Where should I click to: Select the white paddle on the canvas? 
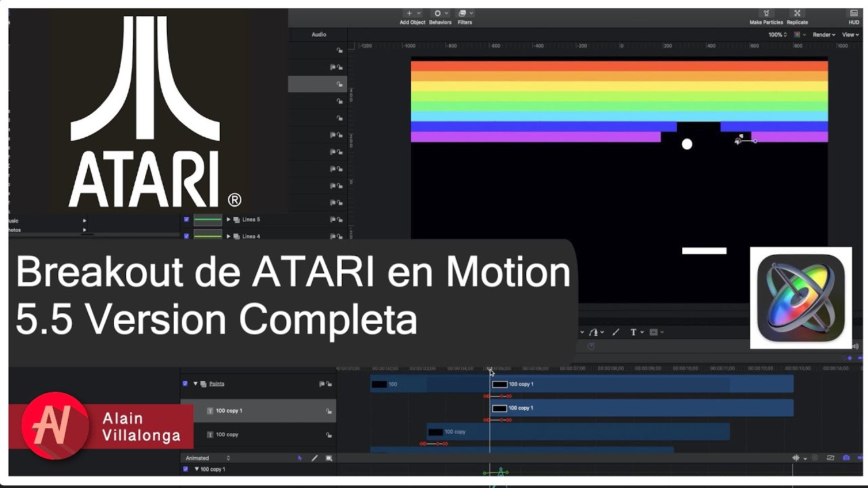pyautogui.click(x=704, y=251)
